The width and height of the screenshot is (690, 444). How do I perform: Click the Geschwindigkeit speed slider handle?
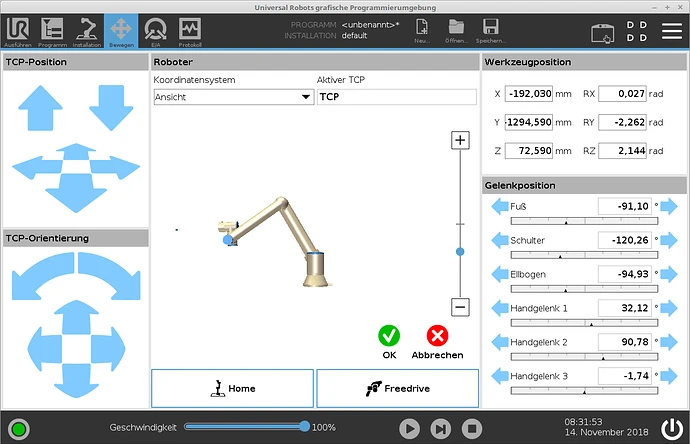pyautogui.click(x=305, y=426)
